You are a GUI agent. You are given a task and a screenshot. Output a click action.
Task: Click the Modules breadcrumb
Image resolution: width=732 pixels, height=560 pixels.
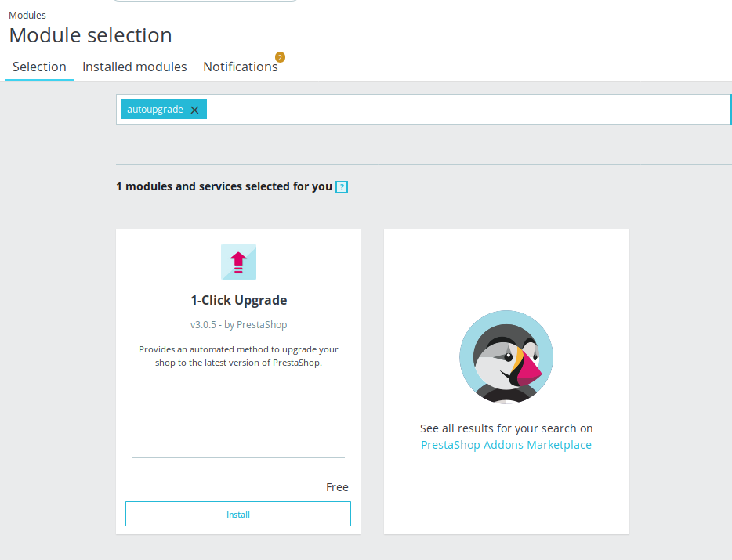[27, 16]
